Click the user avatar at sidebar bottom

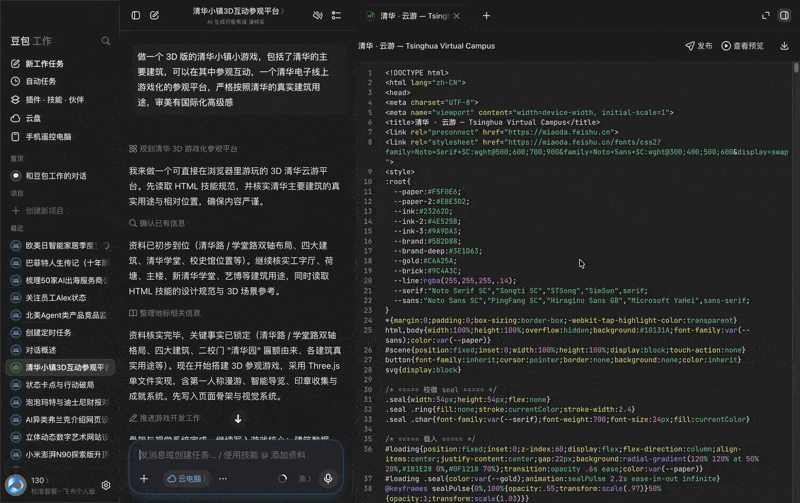15,485
